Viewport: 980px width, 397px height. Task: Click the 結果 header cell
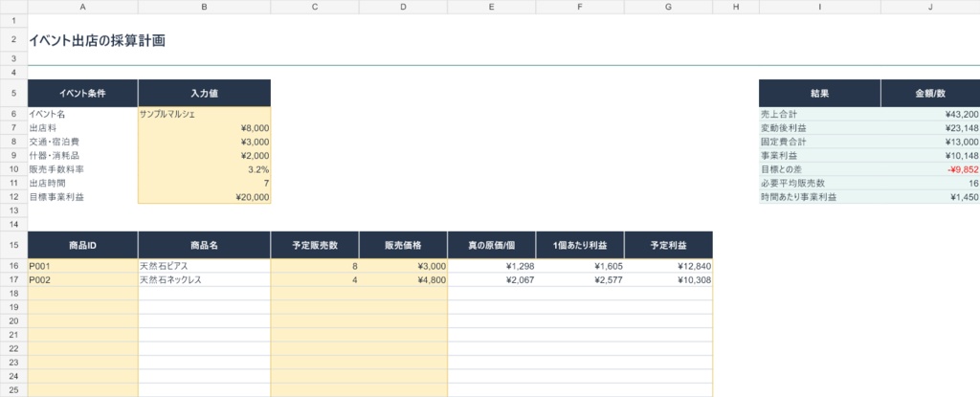pyautogui.click(x=820, y=93)
